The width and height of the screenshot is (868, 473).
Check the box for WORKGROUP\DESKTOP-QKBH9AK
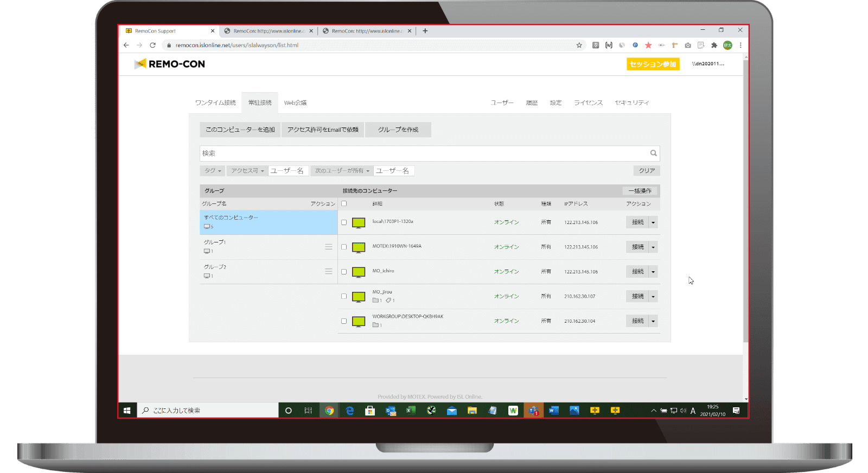[344, 321]
